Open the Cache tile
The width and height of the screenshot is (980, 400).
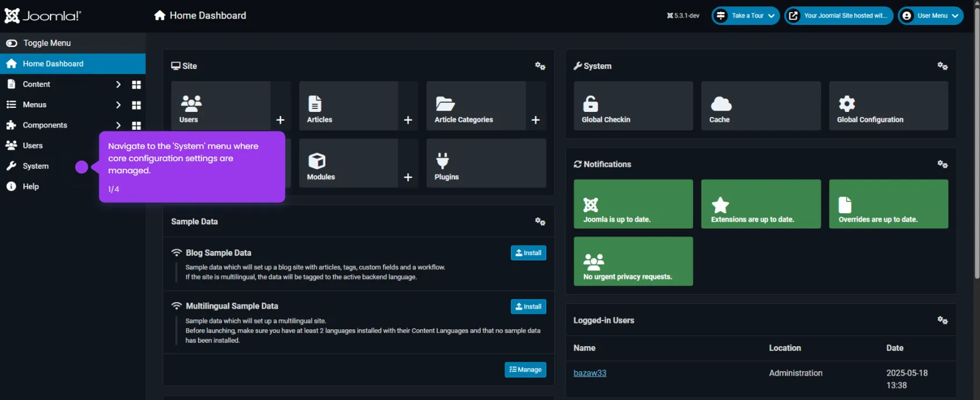coord(761,106)
